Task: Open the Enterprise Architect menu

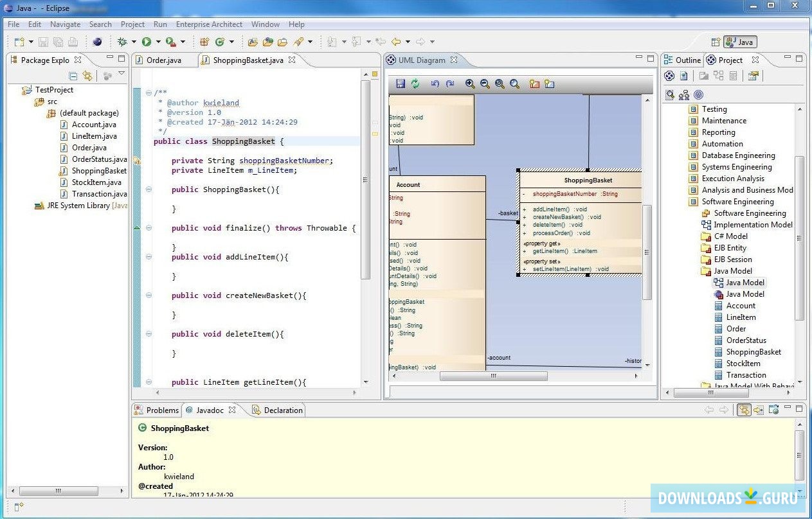Action: [x=209, y=24]
